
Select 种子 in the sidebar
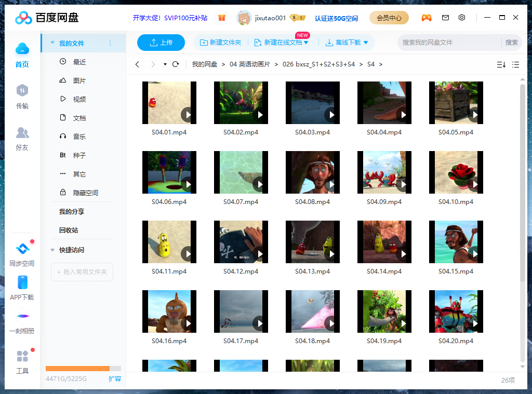pyautogui.click(x=83, y=155)
